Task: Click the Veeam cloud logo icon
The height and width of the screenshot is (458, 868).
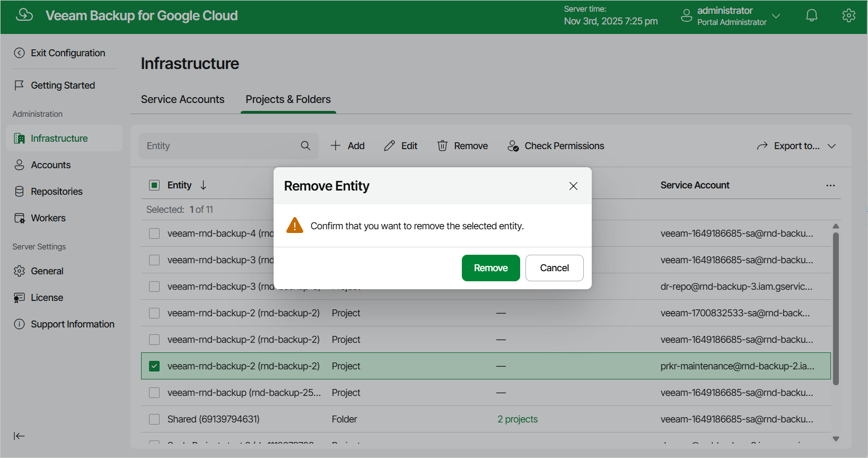Action: [24, 15]
